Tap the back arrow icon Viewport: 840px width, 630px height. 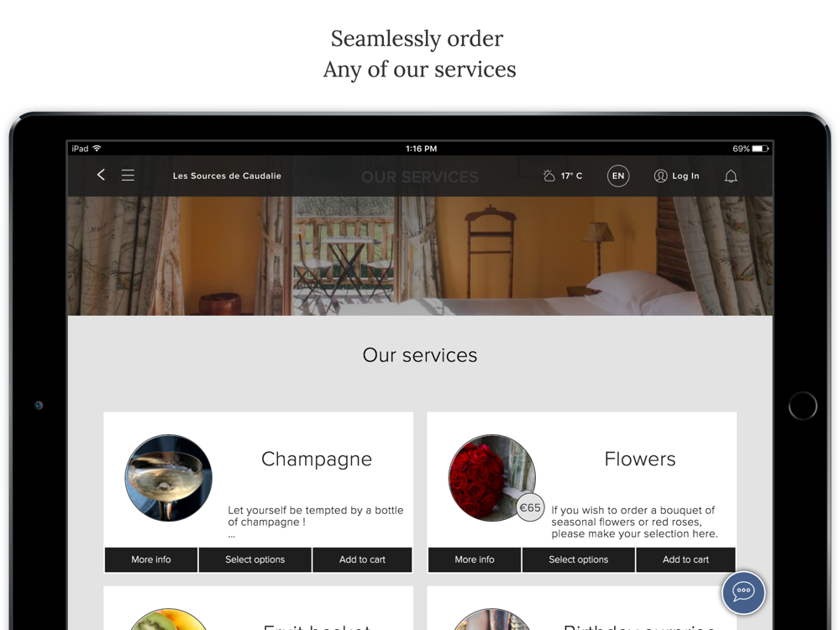[101, 175]
